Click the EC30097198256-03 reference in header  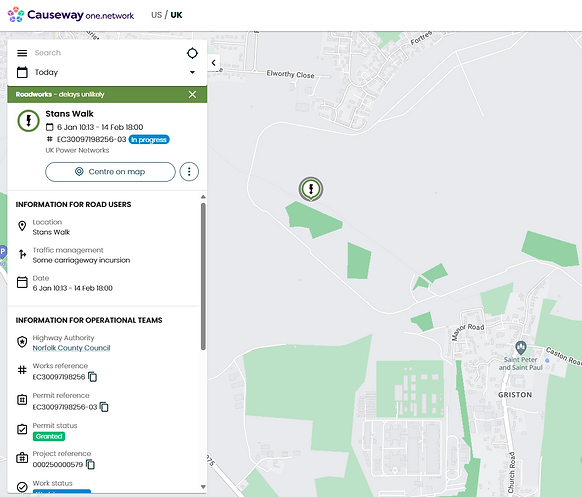[91, 139]
